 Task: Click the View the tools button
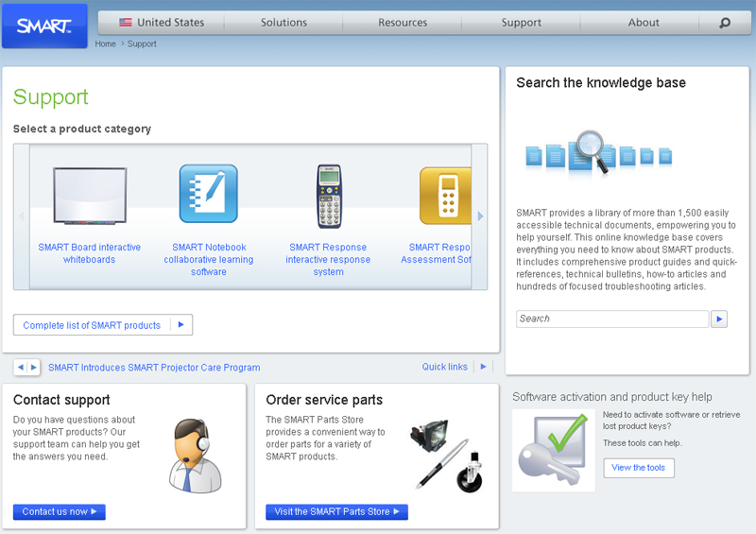point(639,468)
